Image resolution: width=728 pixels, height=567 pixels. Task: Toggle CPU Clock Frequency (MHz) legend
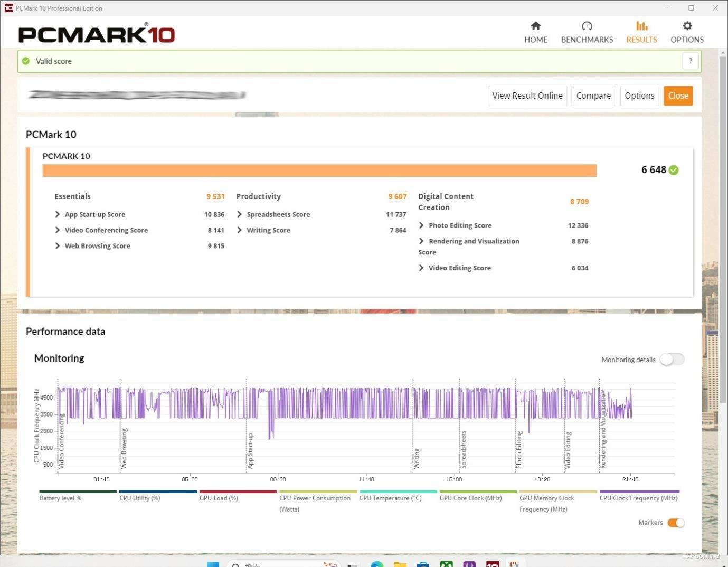click(x=639, y=497)
